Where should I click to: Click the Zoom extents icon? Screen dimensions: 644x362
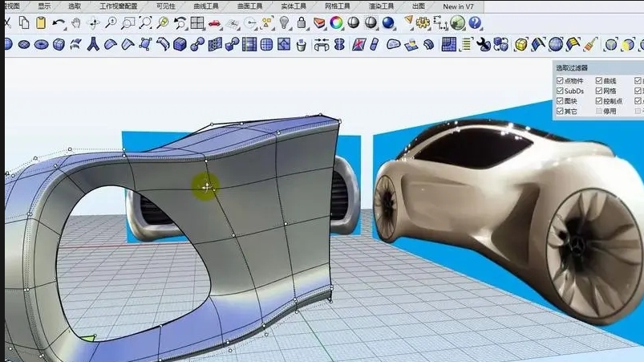click(x=145, y=23)
